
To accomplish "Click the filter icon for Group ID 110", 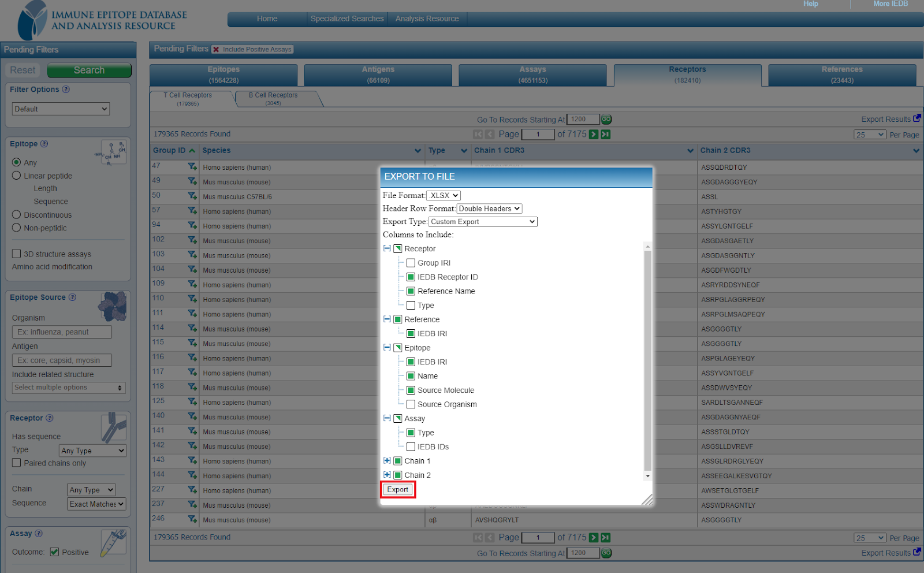I will pyautogui.click(x=192, y=299).
